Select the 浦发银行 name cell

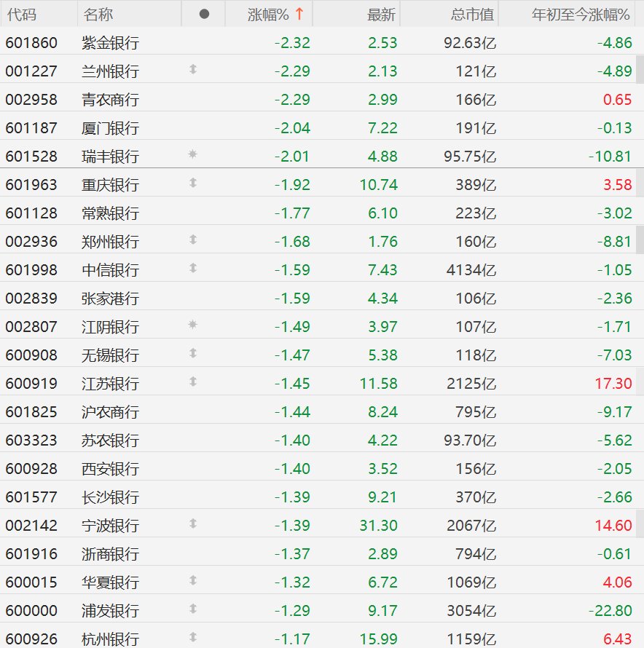click(111, 611)
